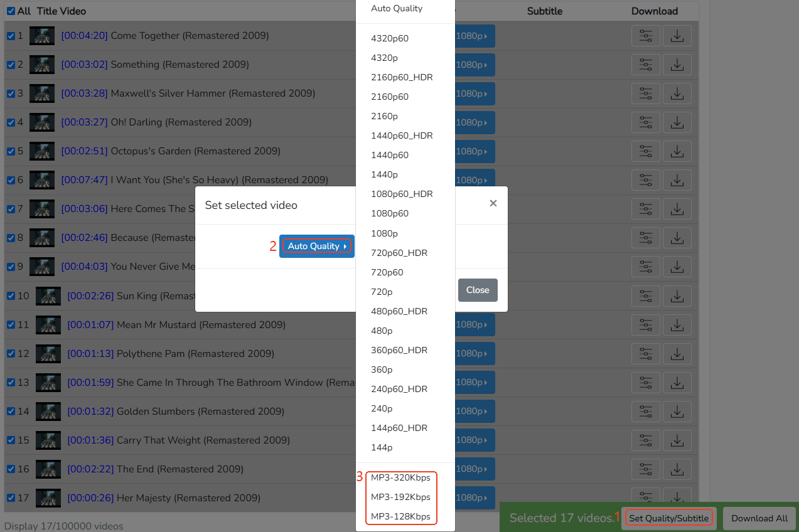Image resolution: width=799 pixels, height=532 pixels.
Task: Open settings sliders icon for Something
Action: [646, 65]
